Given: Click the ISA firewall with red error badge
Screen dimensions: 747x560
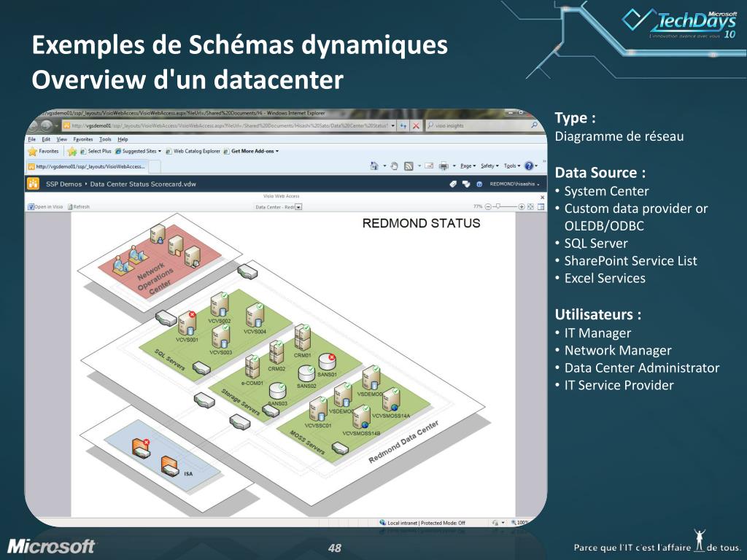Looking at the screenshot, I should (141, 448).
